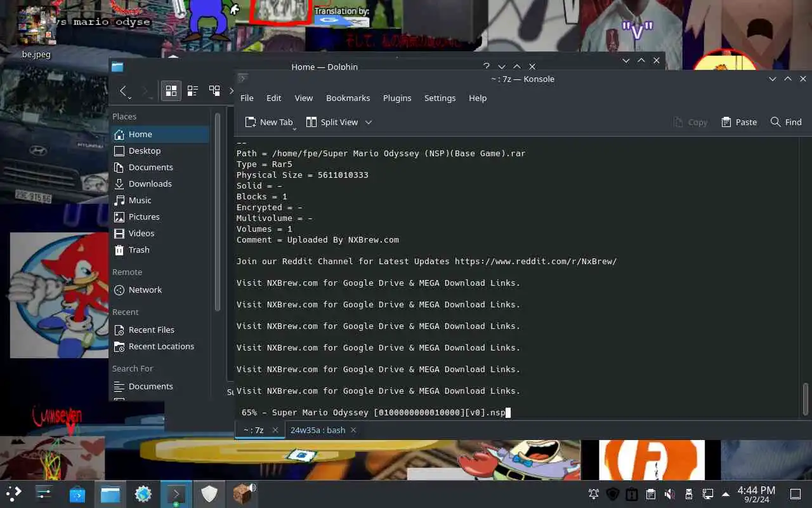Open the File menu in Konsole
Image resolution: width=812 pixels, height=508 pixels.
pos(247,98)
